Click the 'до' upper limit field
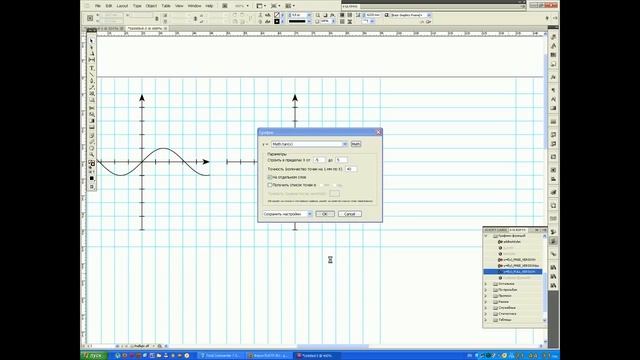Image resolution: width=640 pixels, height=360 pixels. (341, 160)
